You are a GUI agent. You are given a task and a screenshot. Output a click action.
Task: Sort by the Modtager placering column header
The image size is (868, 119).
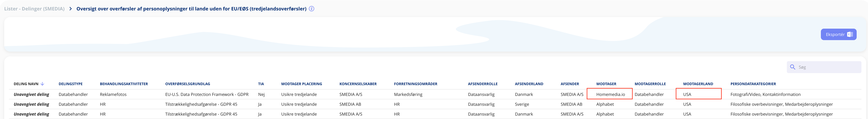point(302,84)
